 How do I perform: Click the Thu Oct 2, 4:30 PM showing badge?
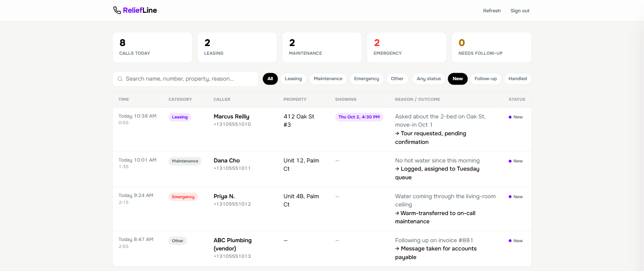coord(359,117)
